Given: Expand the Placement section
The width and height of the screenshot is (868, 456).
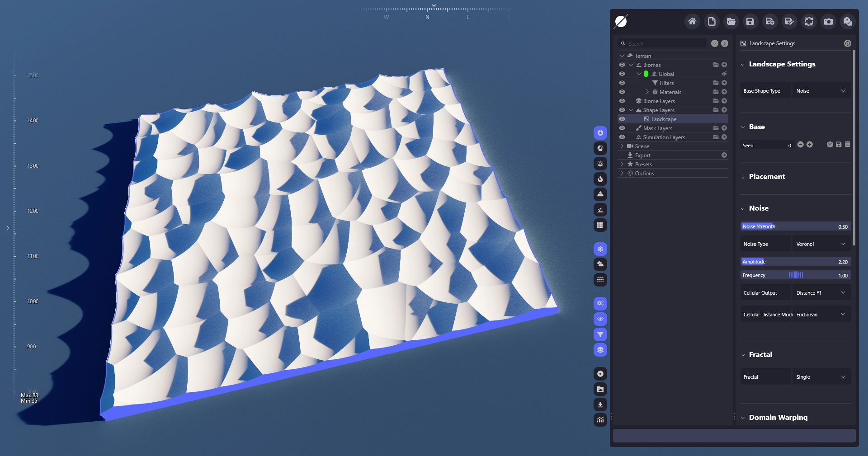Looking at the screenshot, I should (x=767, y=177).
